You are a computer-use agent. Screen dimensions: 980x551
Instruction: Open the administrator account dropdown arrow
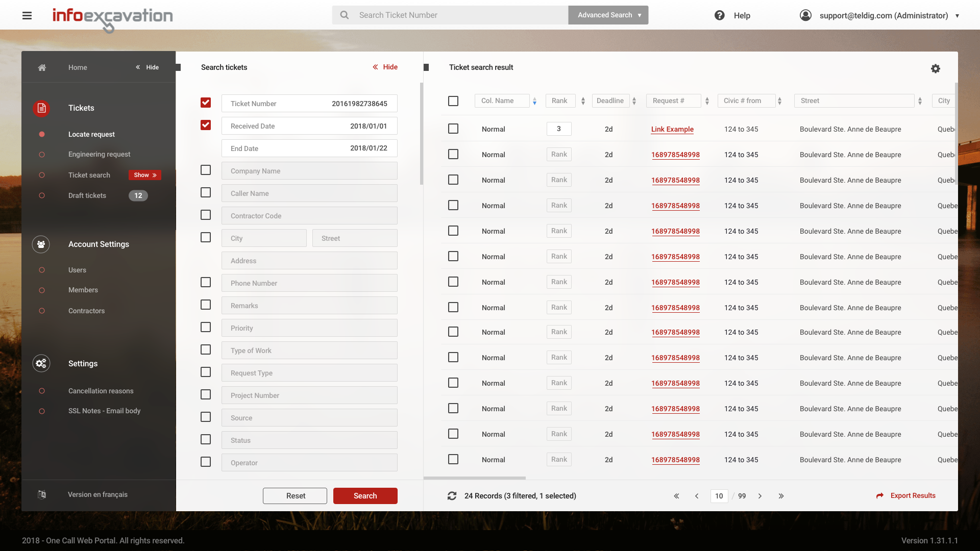pos(957,16)
